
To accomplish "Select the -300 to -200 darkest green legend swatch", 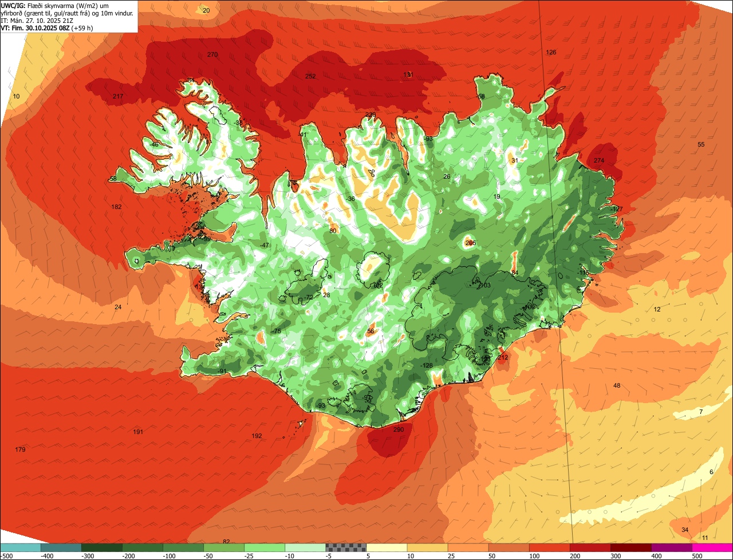I will (x=101, y=547).
